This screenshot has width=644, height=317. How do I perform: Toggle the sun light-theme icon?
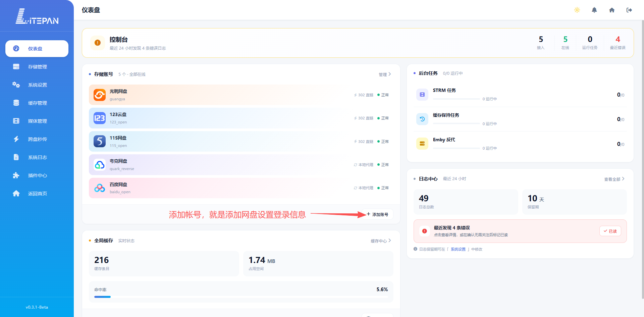point(577,10)
